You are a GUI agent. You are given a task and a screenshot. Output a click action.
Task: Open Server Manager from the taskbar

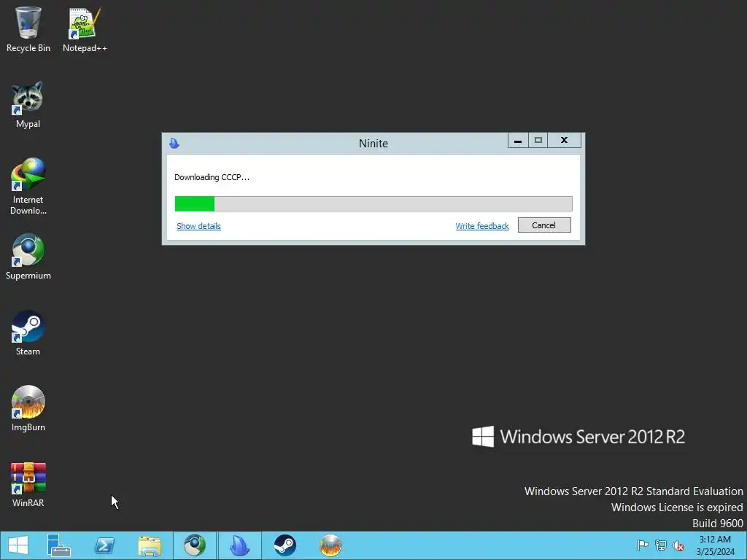[x=58, y=545]
